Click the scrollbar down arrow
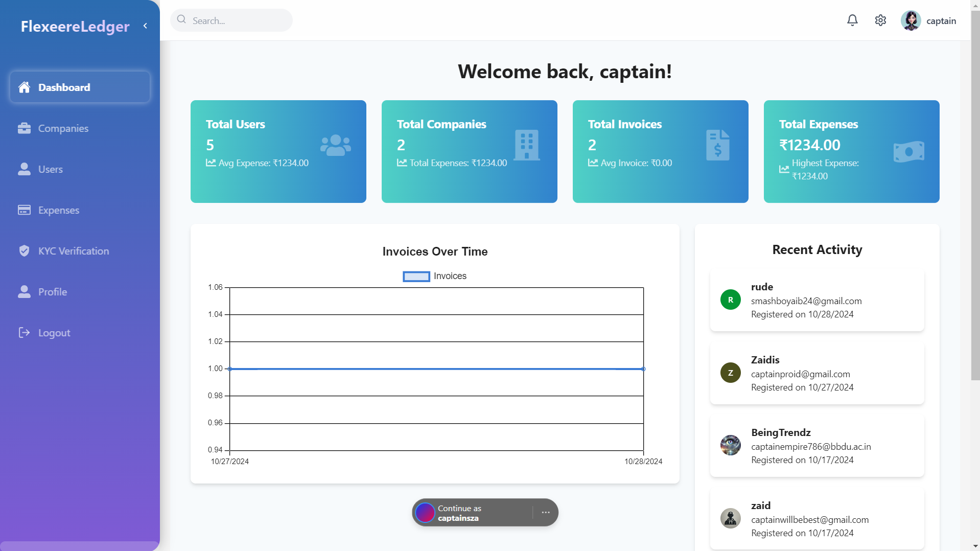Image resolution: width=980 pixels, height=551 pixels. [975, 546]
